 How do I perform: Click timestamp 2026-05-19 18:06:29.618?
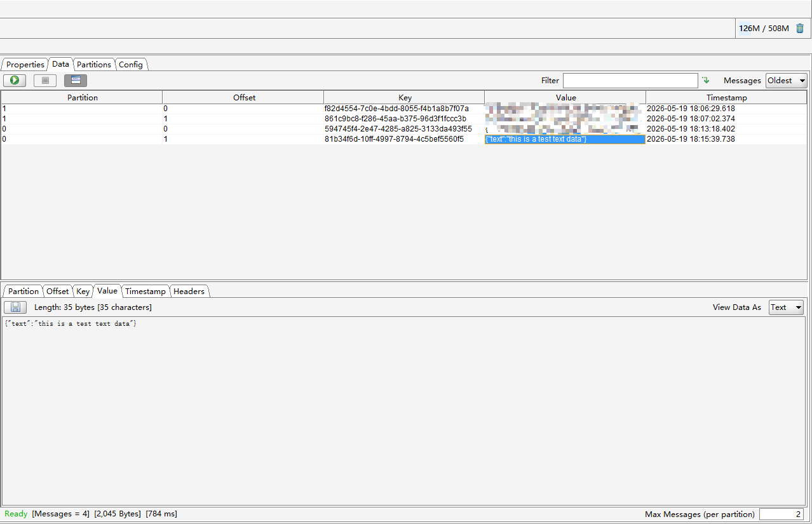click(x=691, y=109)
